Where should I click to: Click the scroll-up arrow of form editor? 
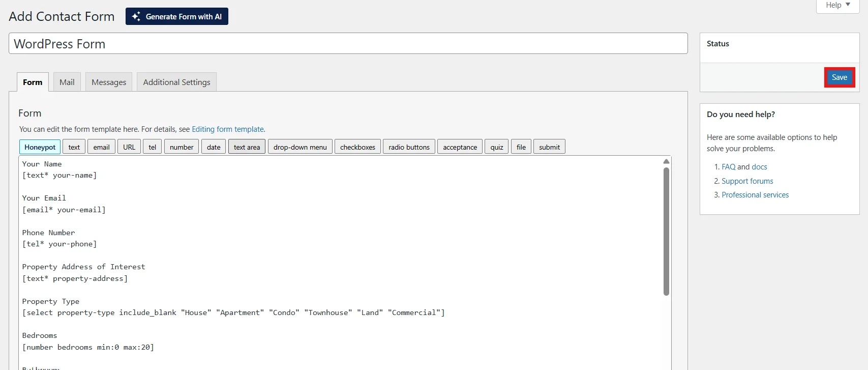(x=666, y=161)
